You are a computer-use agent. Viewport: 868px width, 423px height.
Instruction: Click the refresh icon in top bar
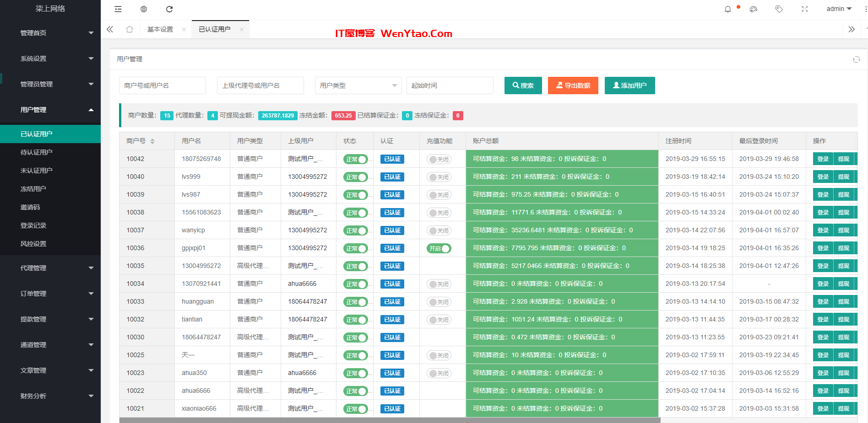pos(169,9)
